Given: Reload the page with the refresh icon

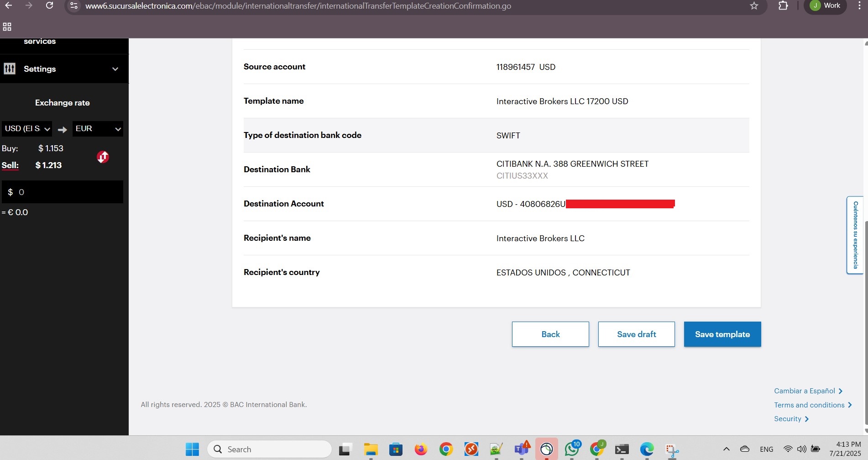Looking at the screenshot, I should tap(50, 5).
